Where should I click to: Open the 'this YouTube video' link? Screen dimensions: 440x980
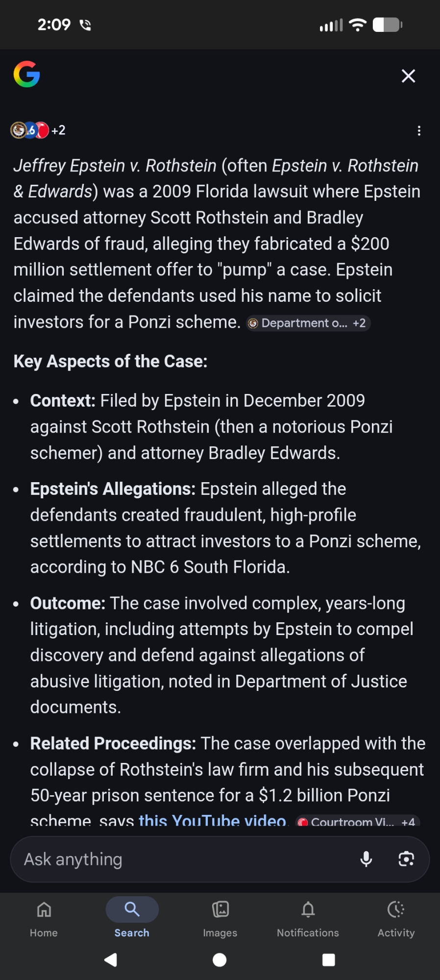(212, 820)
